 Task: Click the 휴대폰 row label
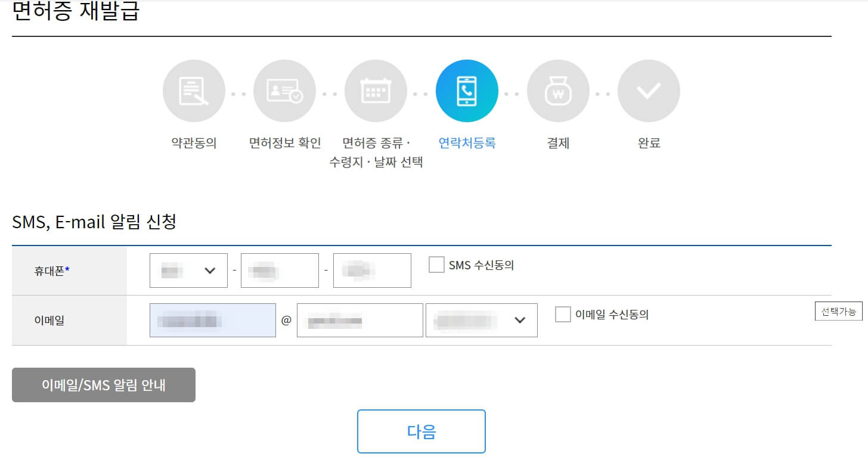pos(52,271)
